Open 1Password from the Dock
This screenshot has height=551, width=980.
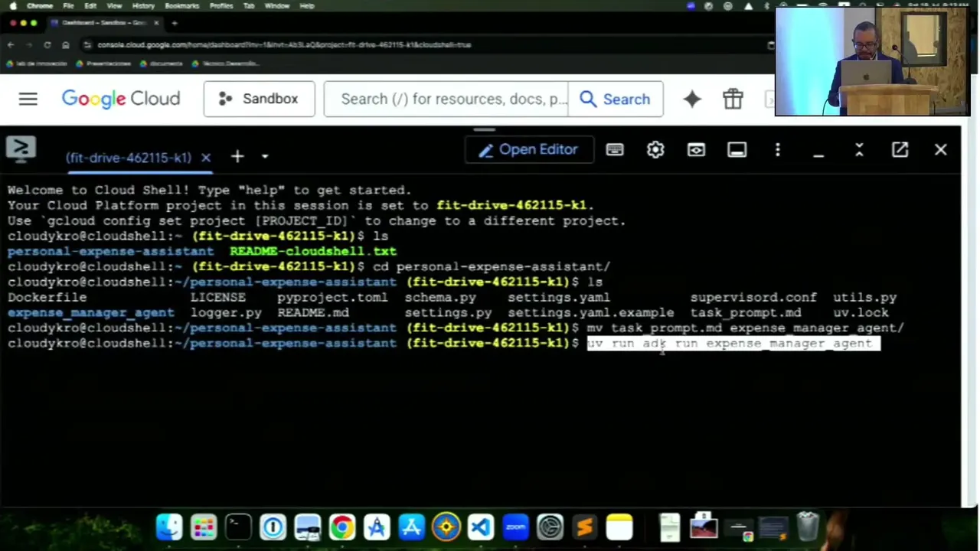tap(273, 527)
